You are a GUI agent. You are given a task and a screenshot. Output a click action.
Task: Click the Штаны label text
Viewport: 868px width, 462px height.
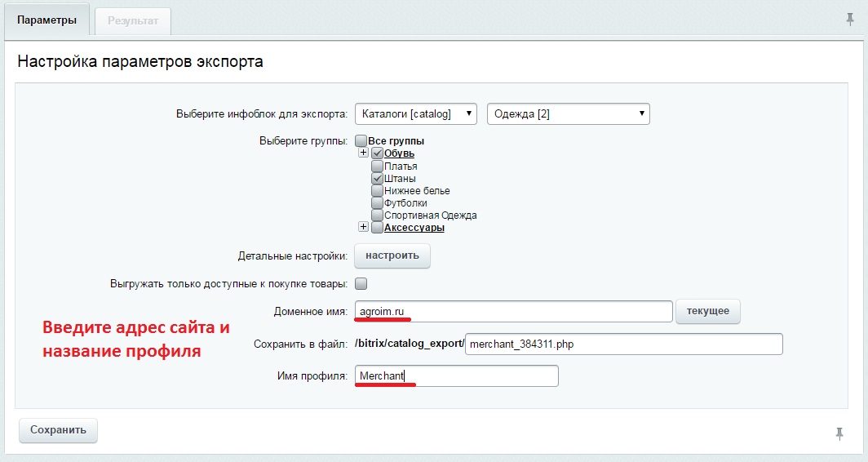click(x=400, y=179)
